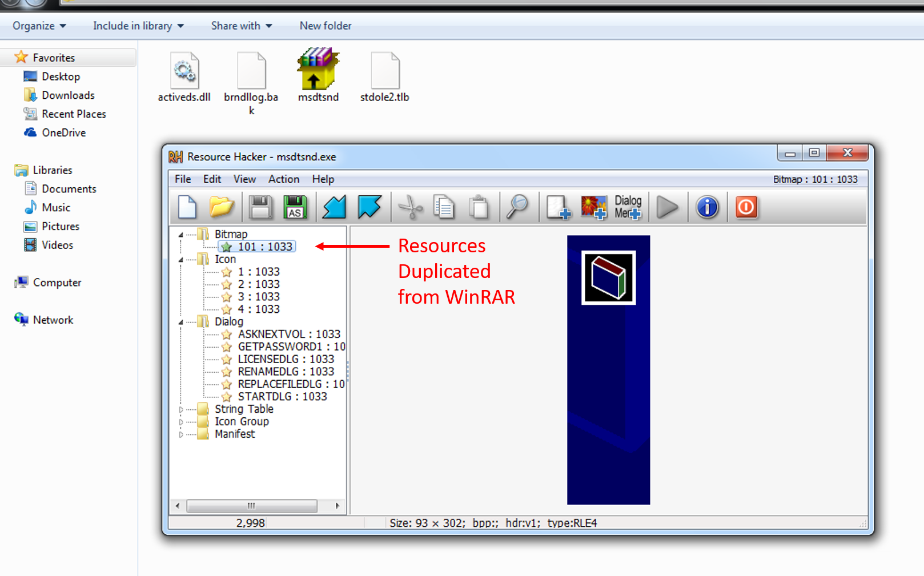924x576 pixels.
Task: Click the gray Play compile icon
Action: click(667, 207)
